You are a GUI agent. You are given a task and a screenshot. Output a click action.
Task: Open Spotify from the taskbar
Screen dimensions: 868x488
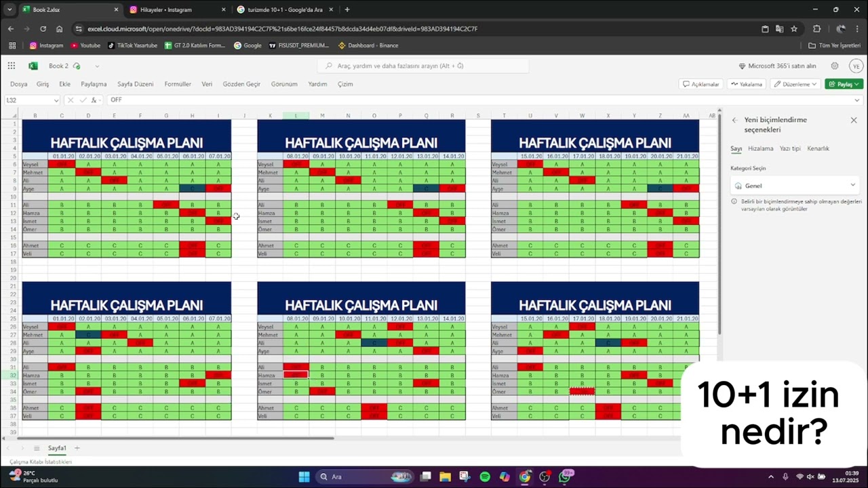pos(485,476)
